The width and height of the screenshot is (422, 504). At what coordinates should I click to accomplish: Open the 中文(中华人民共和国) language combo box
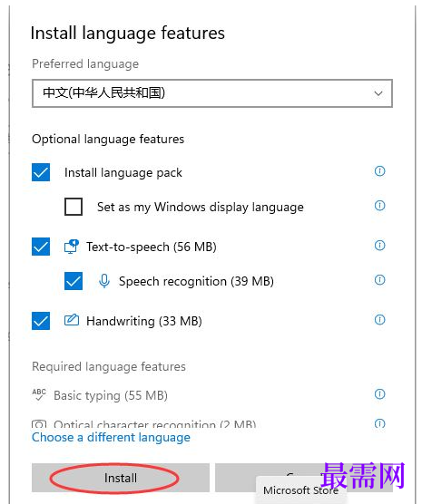212,93
